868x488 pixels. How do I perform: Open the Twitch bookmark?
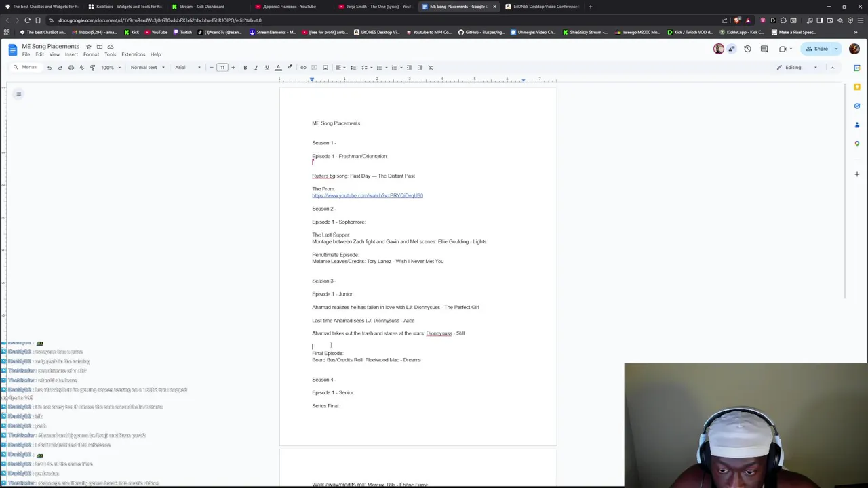click(x=182, y=32)
